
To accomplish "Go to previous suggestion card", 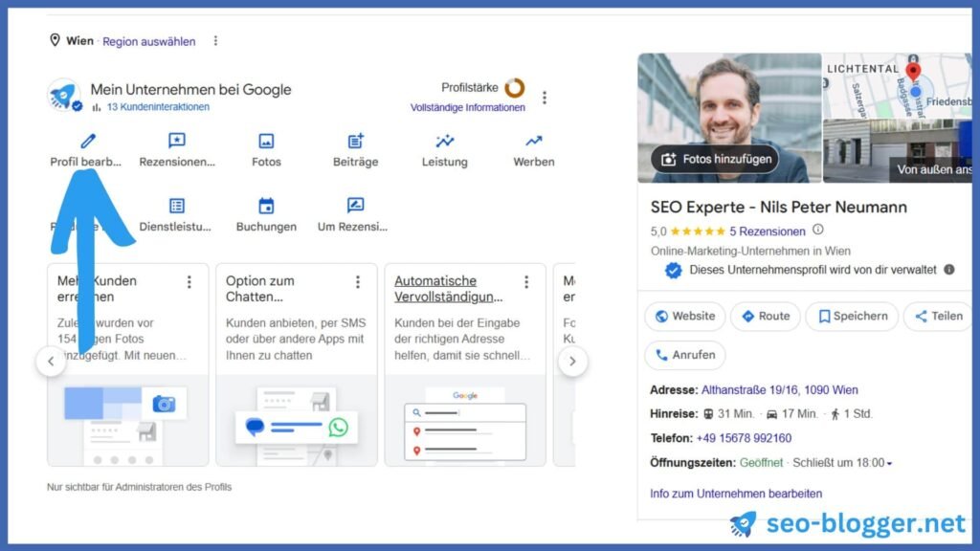I will (x=52, y=361).
